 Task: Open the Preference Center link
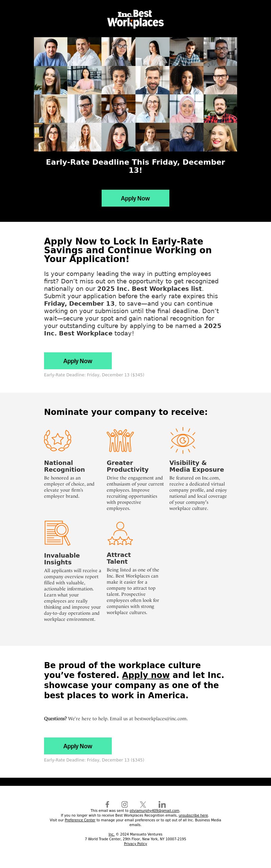click(80, 820)
